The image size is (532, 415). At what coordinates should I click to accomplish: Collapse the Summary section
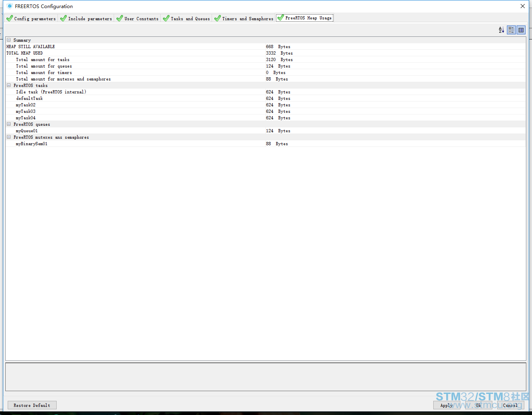pos(9,40)
